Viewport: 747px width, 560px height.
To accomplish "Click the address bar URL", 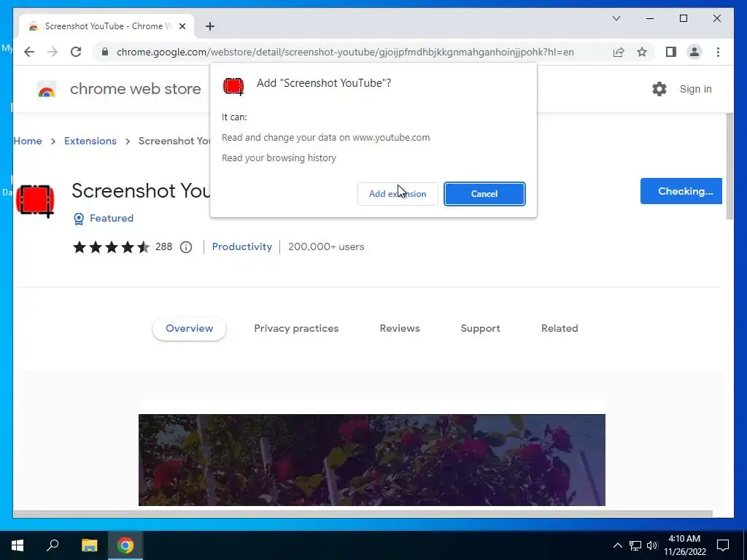I will [345, 52].
